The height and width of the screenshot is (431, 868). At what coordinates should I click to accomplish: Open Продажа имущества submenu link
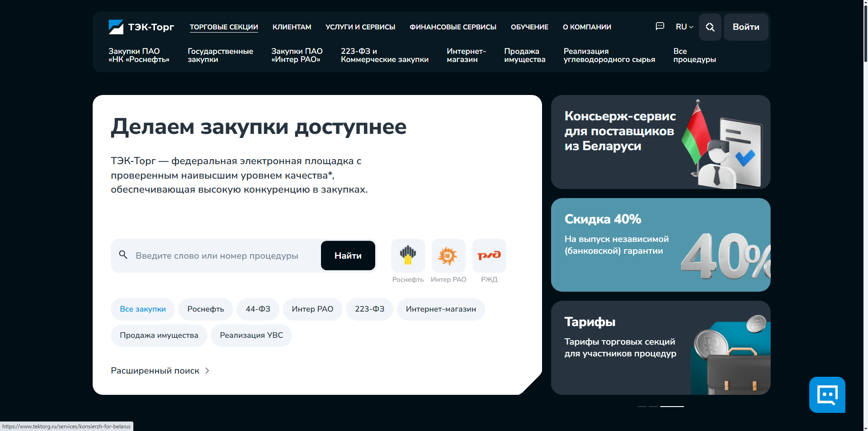[525, 55]
